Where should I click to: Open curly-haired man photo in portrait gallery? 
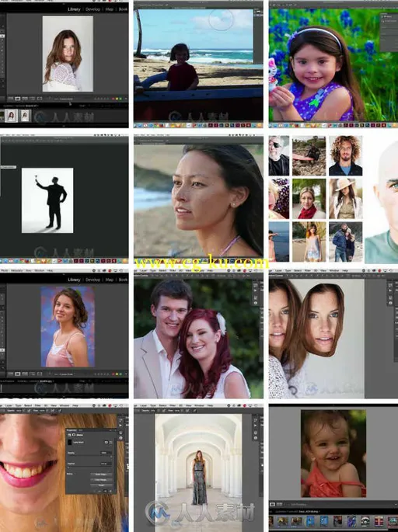tap(345, 156)
